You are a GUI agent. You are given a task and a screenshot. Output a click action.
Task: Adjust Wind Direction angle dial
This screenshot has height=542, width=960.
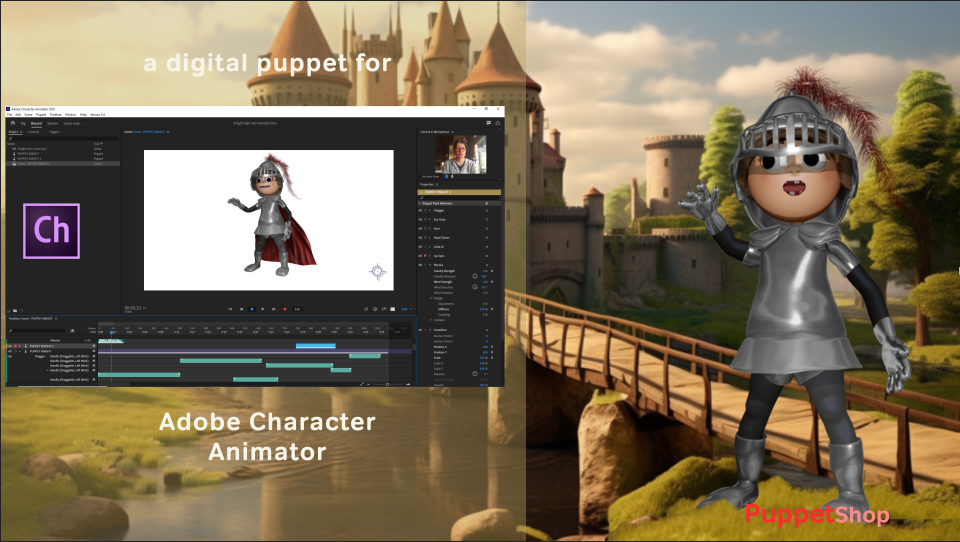(475, 287)
